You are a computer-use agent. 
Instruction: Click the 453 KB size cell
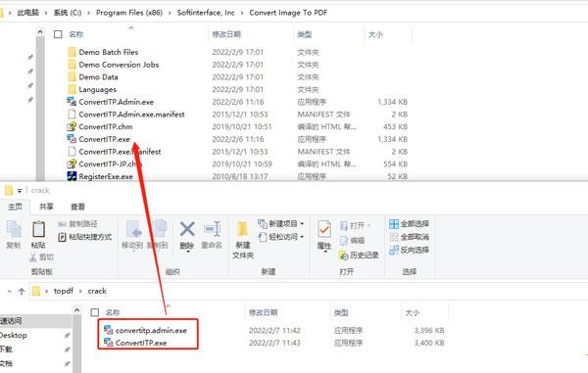pyautogui.click(x=395, y=126)
